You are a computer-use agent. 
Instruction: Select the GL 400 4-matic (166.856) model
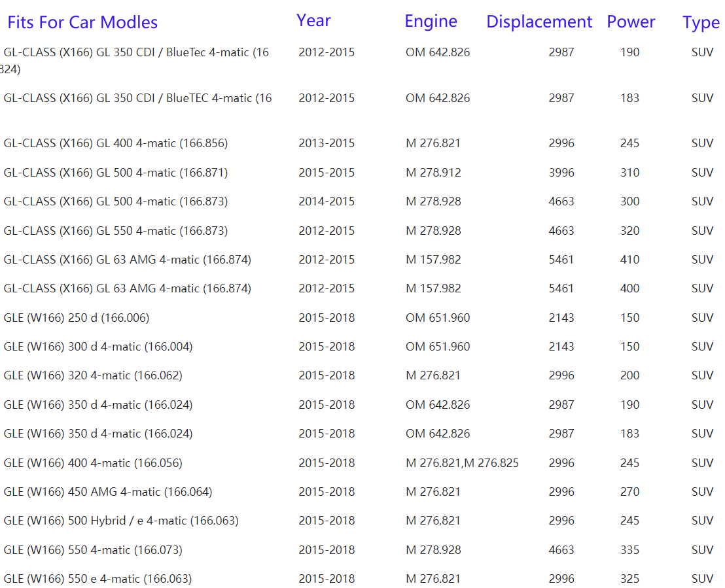[x=116, y=143]
